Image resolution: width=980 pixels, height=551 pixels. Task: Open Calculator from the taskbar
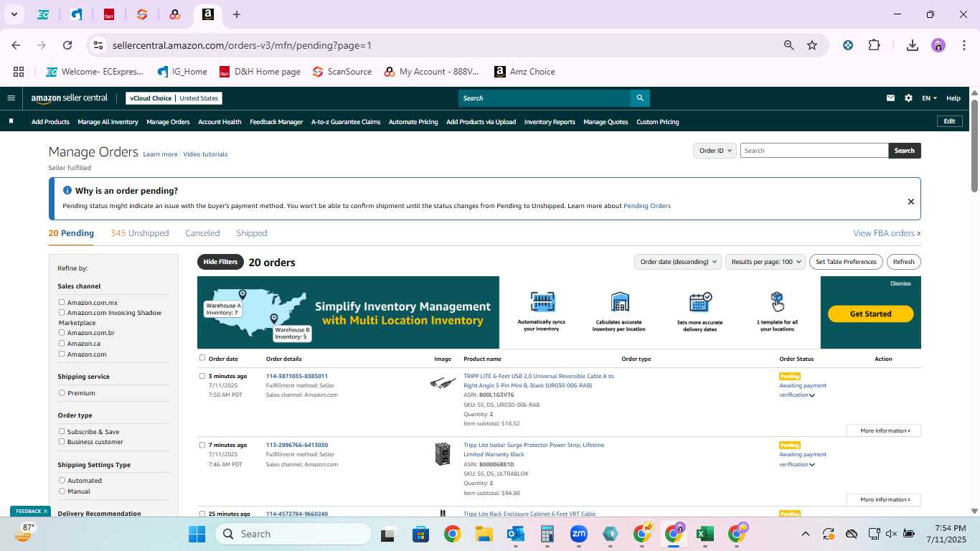pos(547,534)
